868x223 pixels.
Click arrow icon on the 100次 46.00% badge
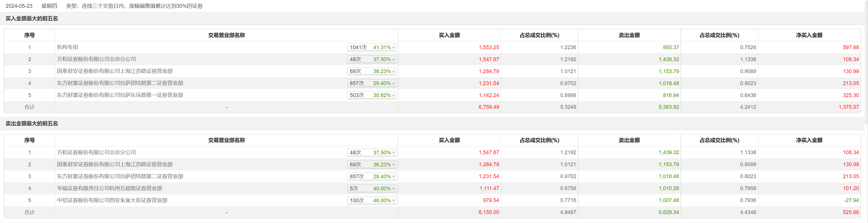coord(393,201)
